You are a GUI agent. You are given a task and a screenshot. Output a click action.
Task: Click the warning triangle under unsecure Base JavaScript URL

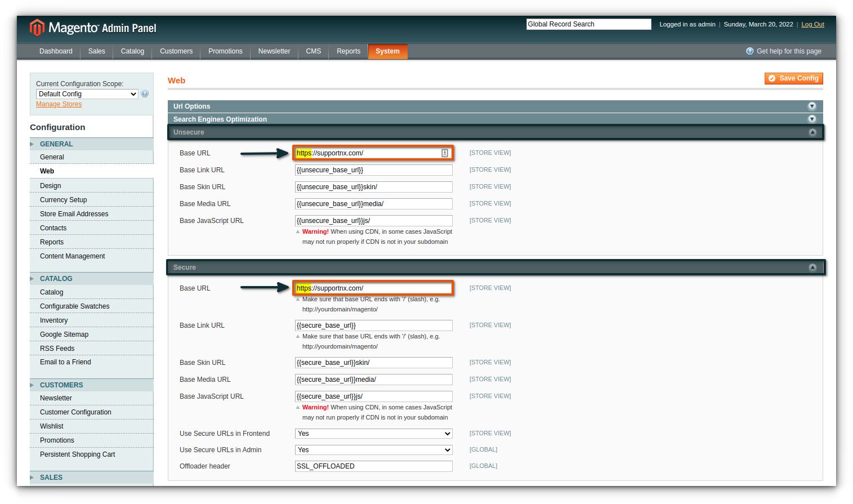[x=298, y=231]
